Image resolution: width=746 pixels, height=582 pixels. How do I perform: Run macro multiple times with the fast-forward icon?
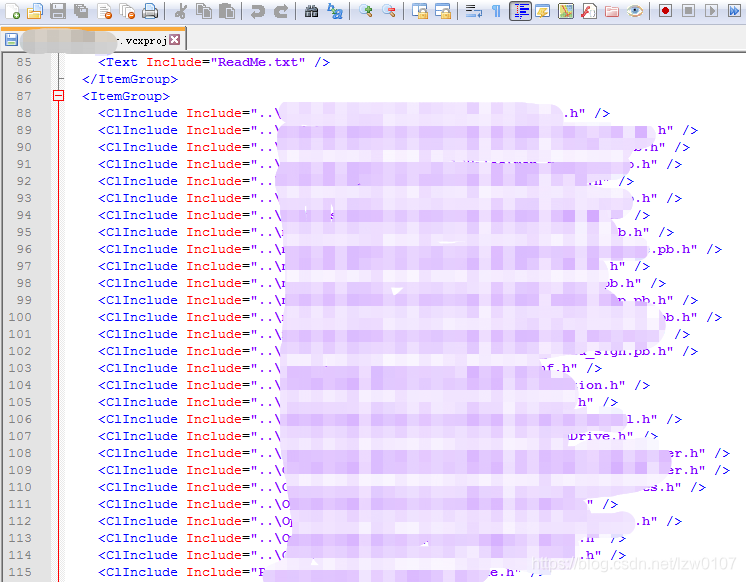tap(734, 10)
